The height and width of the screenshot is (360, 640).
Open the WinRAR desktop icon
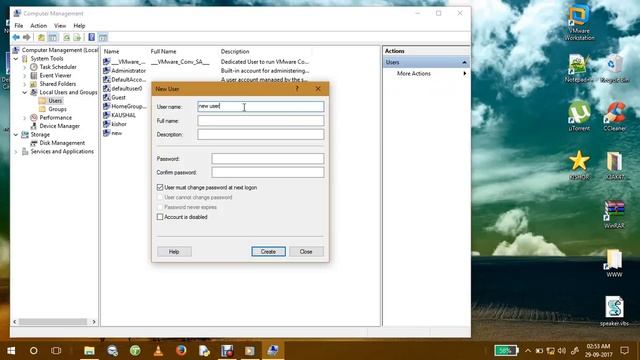point(614,214)
